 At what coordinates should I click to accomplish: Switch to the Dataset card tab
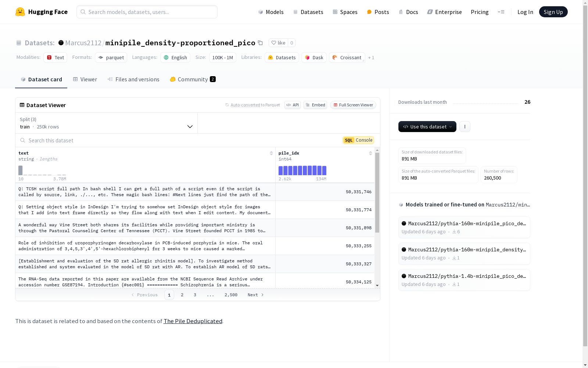tap(41, 79)
